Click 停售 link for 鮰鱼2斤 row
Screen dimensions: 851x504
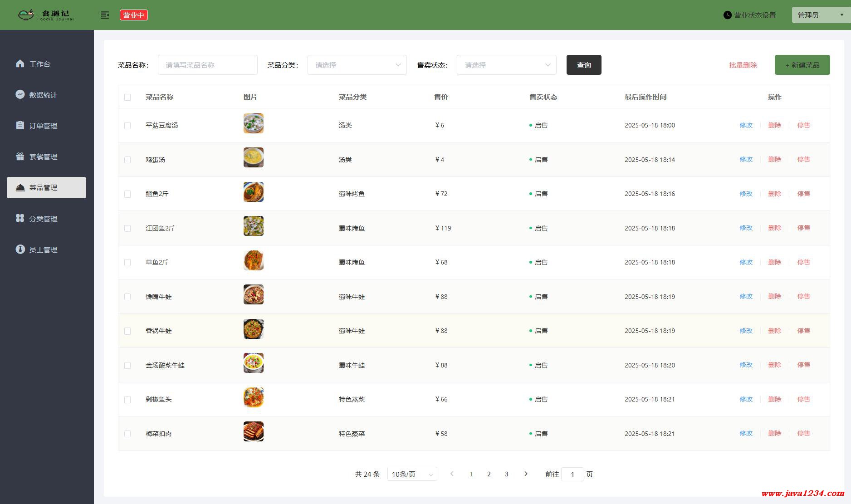pyautogui.click(x=803, y=194)
